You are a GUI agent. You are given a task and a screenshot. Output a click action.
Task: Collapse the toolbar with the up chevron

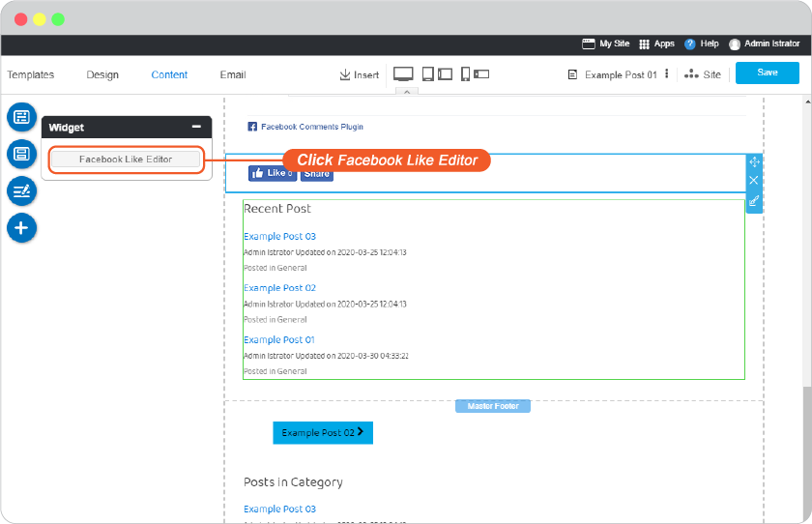click(x=407, y=91)
